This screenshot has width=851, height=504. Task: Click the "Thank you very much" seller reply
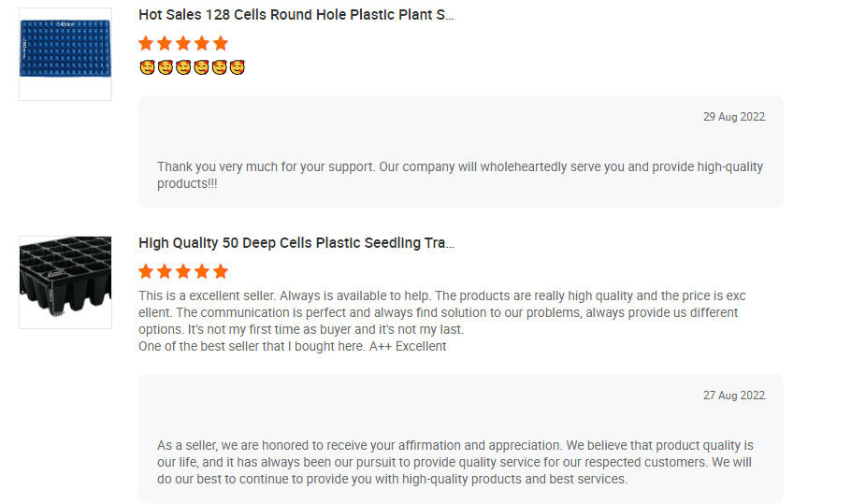pos(460,175)
